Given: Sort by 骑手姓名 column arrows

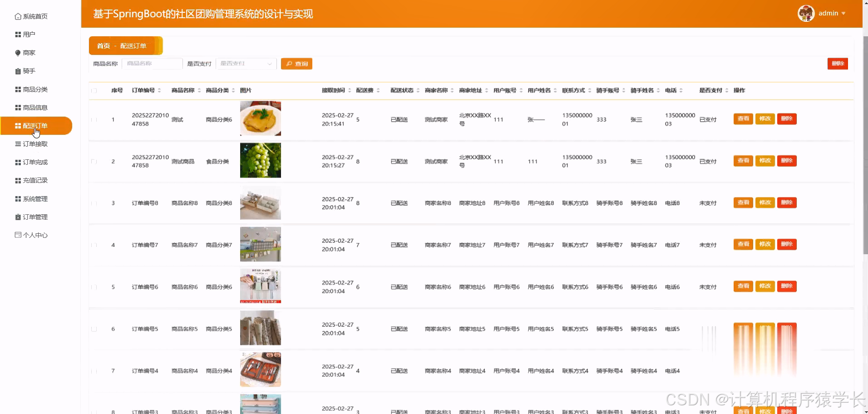Looking at the screenshot, I should (658, 90).
